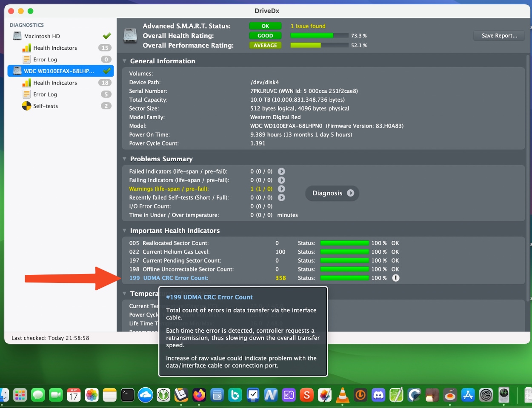Click the '1 issue found' text

308,26
